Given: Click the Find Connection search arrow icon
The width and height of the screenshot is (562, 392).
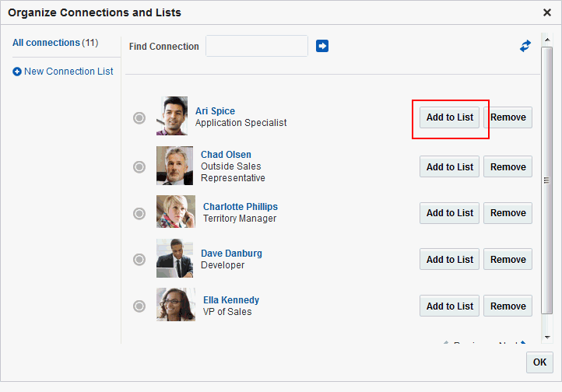Looking at the screenshot, I should click(x=322, y=47).
